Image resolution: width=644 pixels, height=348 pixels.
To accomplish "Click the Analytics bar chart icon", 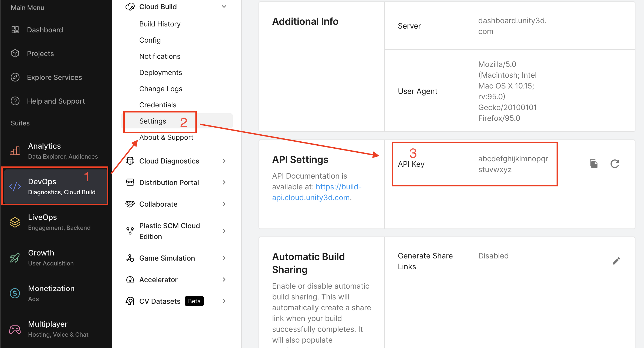I will coord(15,151).
